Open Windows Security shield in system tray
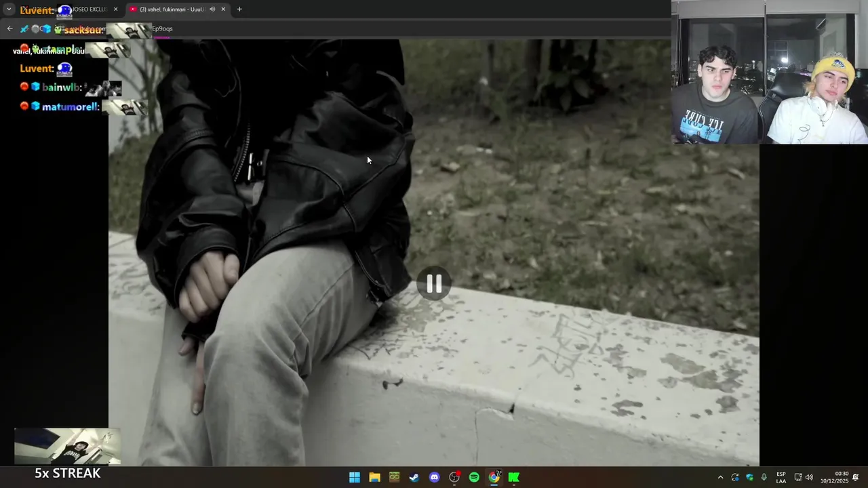 click(x=749, y=477)
